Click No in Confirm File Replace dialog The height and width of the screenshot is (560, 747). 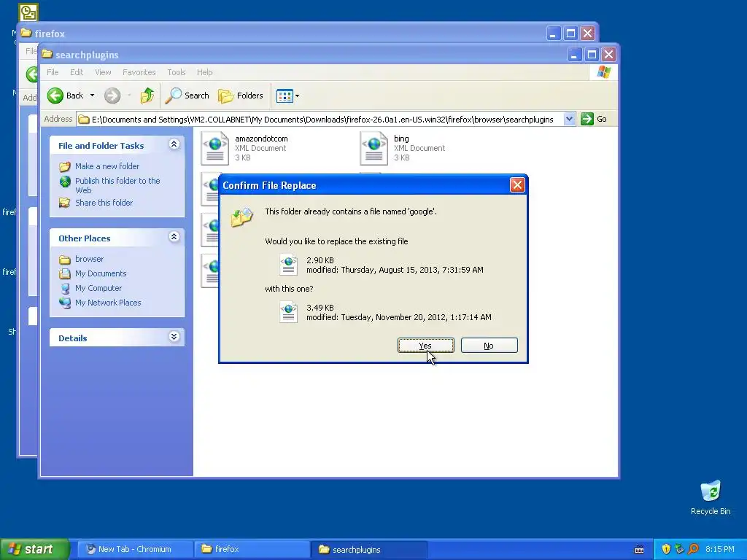point(489,346)
